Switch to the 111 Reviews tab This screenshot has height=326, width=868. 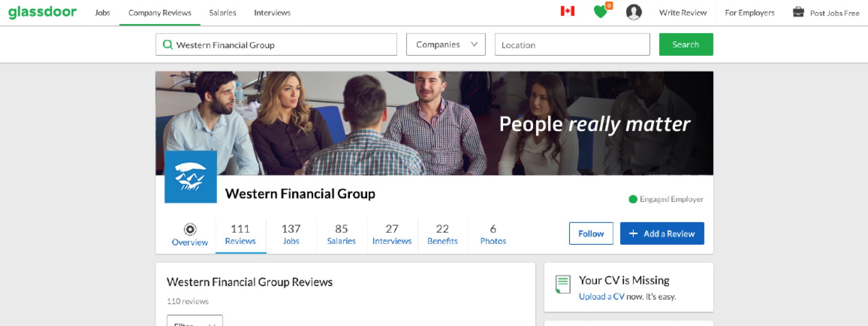point(240,235)
